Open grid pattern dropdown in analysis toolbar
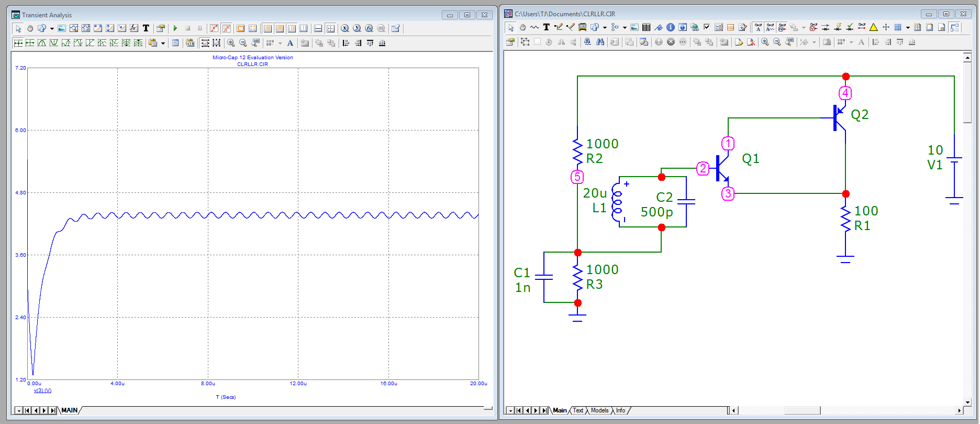The image size is (980, 424). [281, 43]
